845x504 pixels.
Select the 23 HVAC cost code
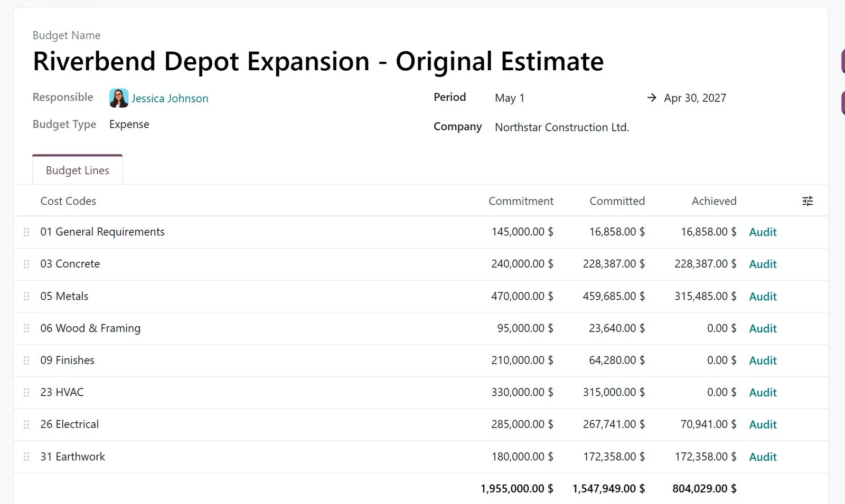(x=62, y=393)
